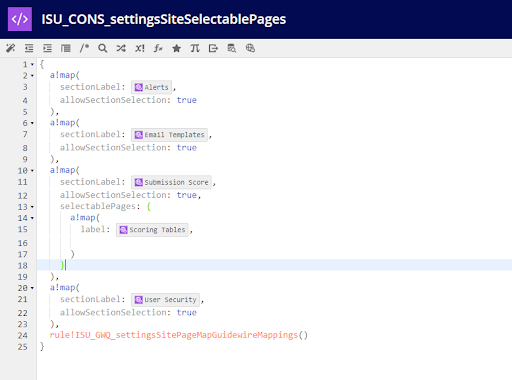Place cursor on empty line 16

(x=274, y=243)
